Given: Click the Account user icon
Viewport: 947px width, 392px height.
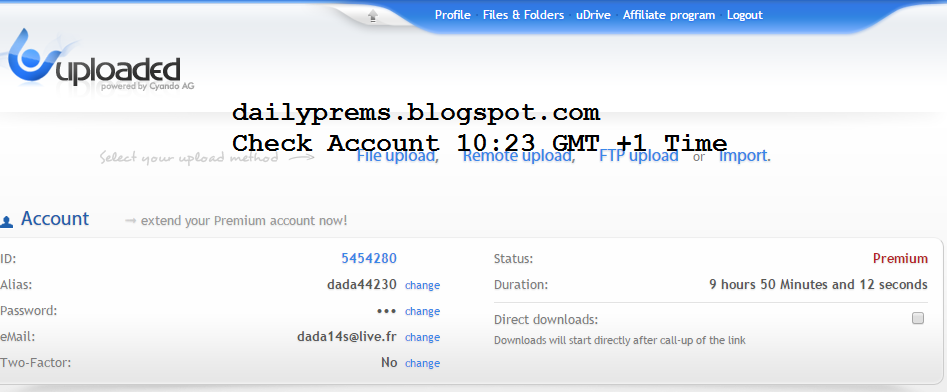Looking at the screenshot, I should pos(7,222).
